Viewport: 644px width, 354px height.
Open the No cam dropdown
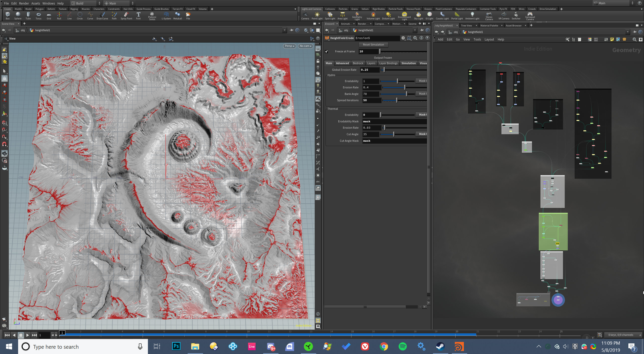(x=305, y=46)
